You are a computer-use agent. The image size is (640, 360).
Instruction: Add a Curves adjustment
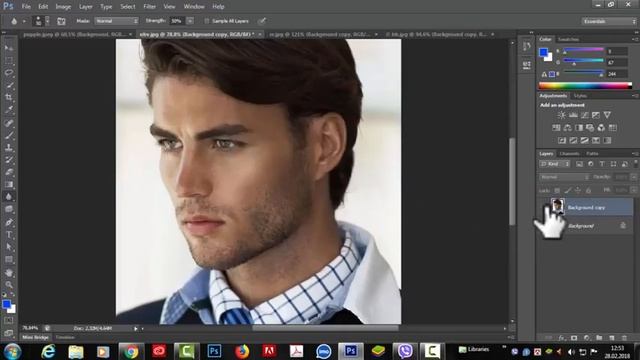point(584,115)
